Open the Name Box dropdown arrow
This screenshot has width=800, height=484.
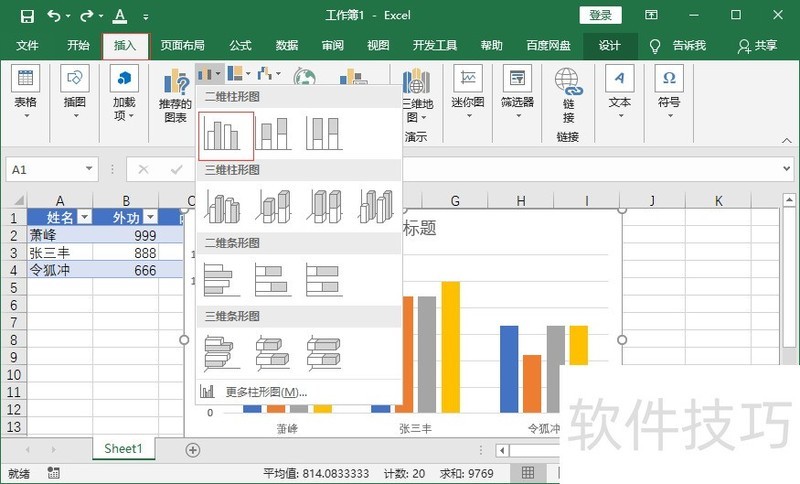pos(89,168)
